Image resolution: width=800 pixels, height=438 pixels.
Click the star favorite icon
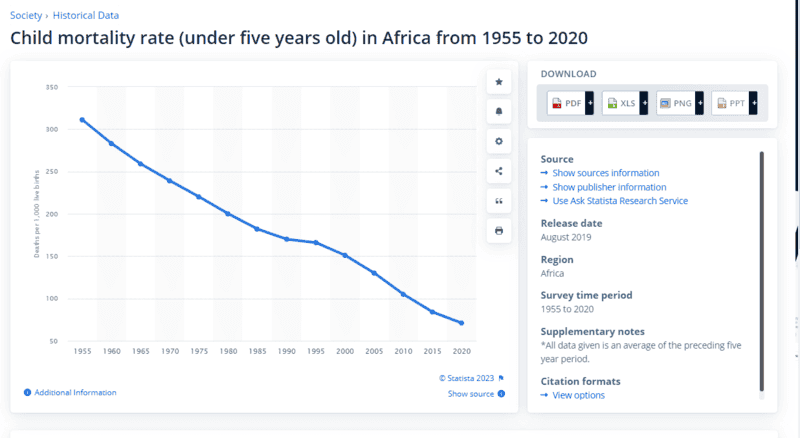[499, 81]
